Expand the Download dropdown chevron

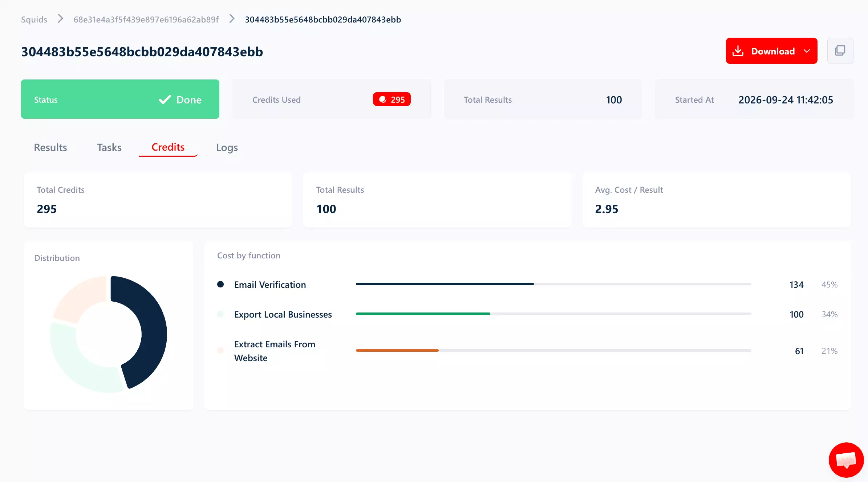[807, 51]
